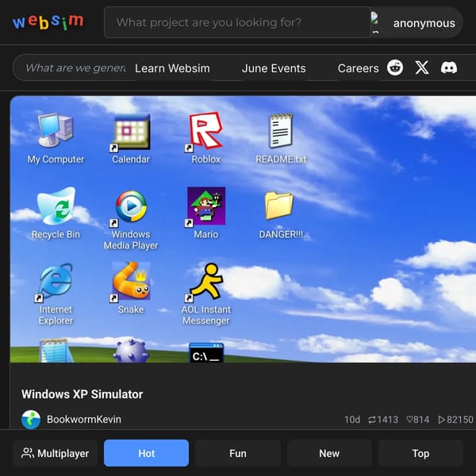
Task: Like the project via heart 814
Action: [410, 420]
